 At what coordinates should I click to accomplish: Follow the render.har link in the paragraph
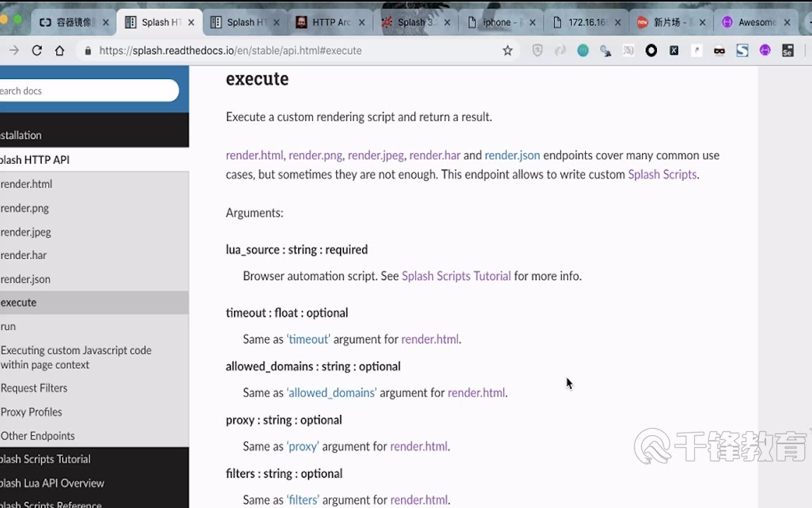434,155
